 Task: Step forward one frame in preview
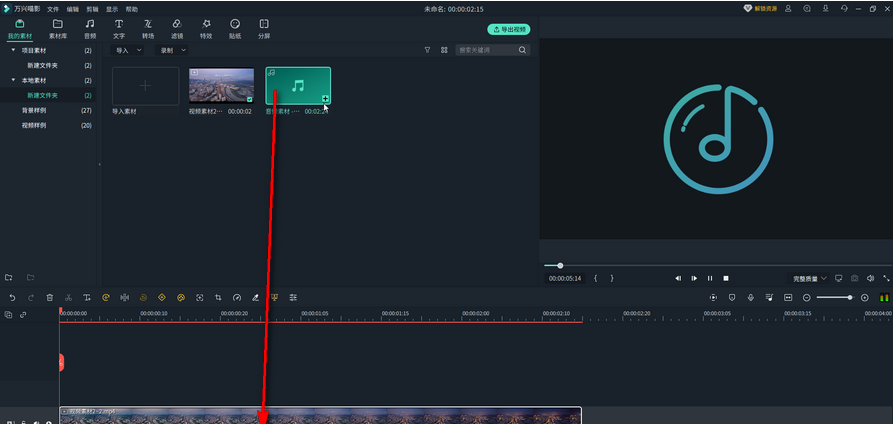pos(694,279)
